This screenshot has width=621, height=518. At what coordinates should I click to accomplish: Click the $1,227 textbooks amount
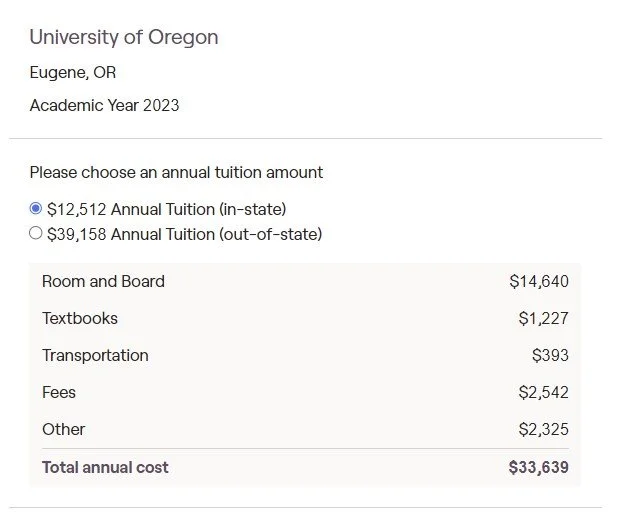coord(543,318)
